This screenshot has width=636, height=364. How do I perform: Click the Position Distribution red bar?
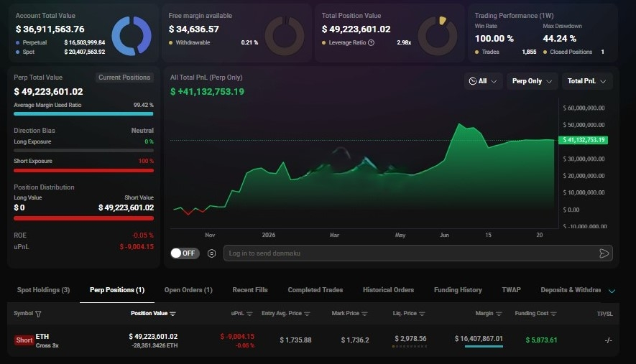click(x=83, y=218)
